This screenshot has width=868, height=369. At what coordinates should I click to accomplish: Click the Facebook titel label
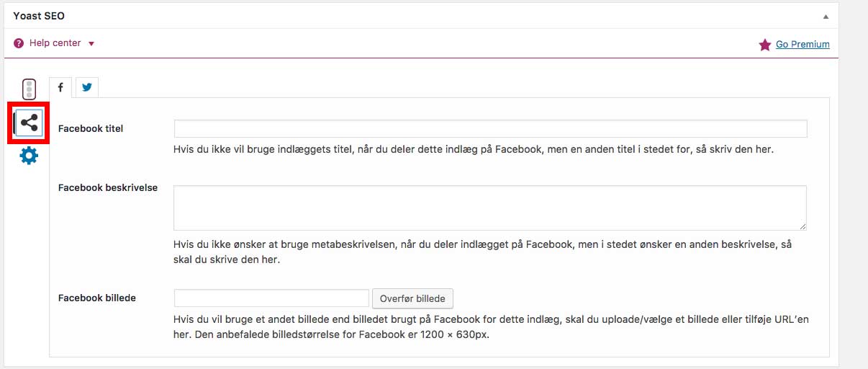(x=91, y=129)
